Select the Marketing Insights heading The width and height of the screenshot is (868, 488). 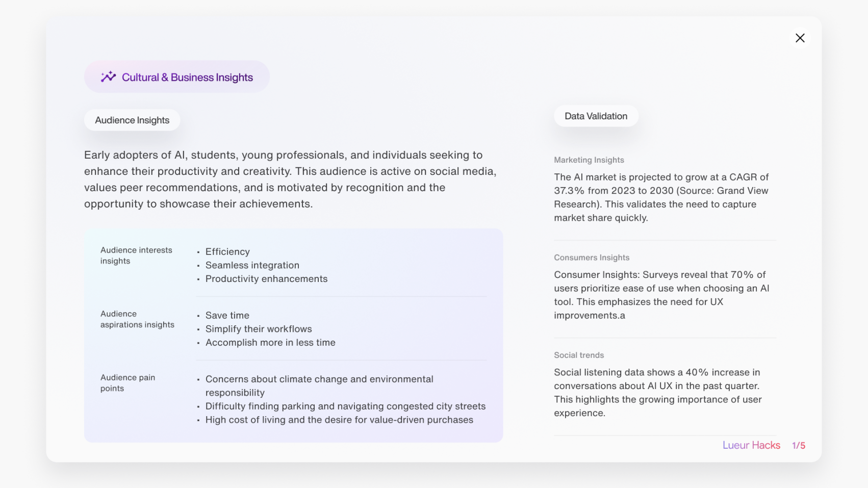(x=589, y=160)
